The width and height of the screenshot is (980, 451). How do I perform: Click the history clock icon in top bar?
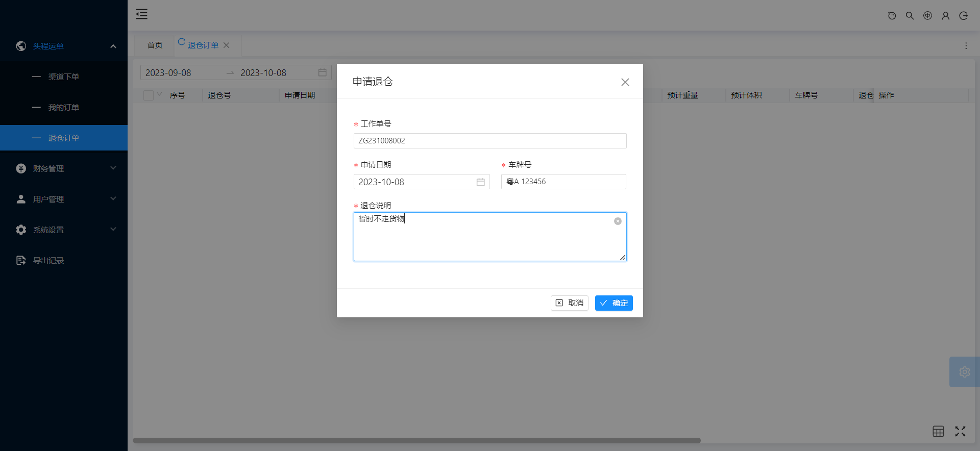pos(892,16)
